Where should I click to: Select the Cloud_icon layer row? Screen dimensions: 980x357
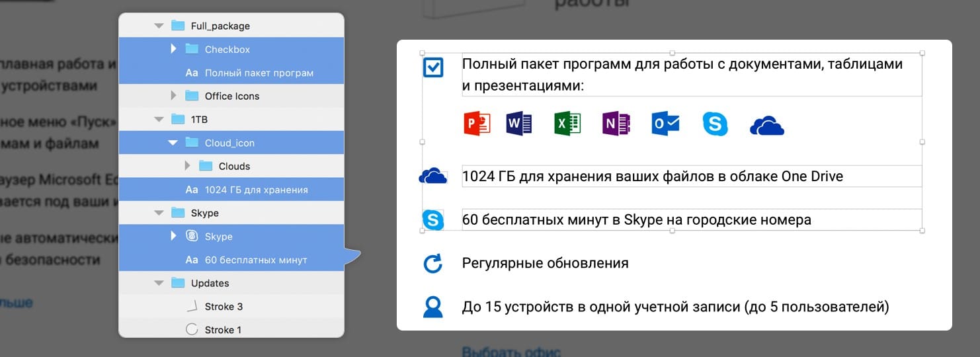231,142
